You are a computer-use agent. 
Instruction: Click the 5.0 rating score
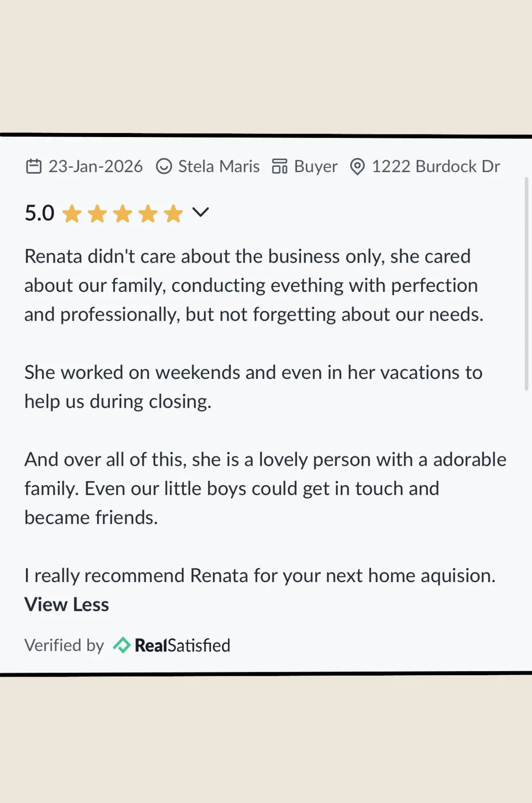click(x=39, y=213)
